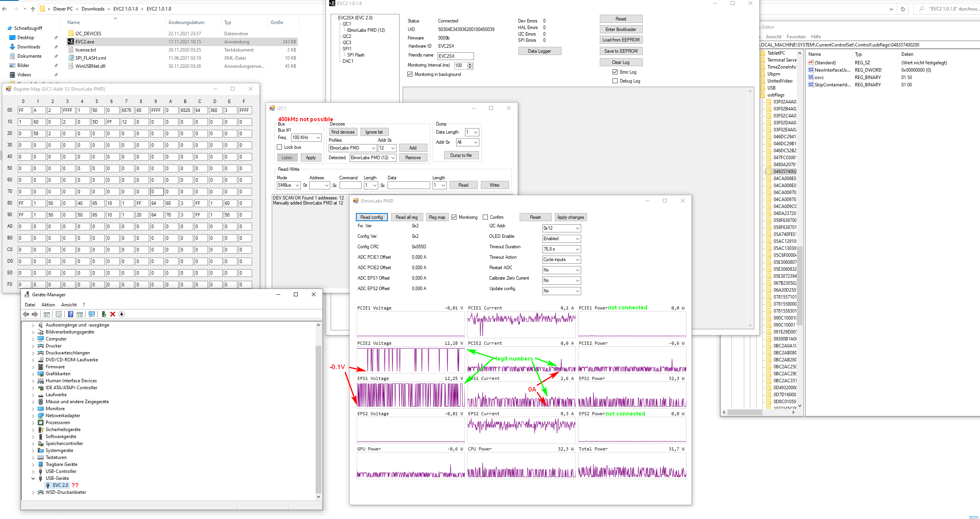Select the disable device down-arrow icon
Image resolution: width=980 pixels, height=519 pixels.
tap(121, 314)
